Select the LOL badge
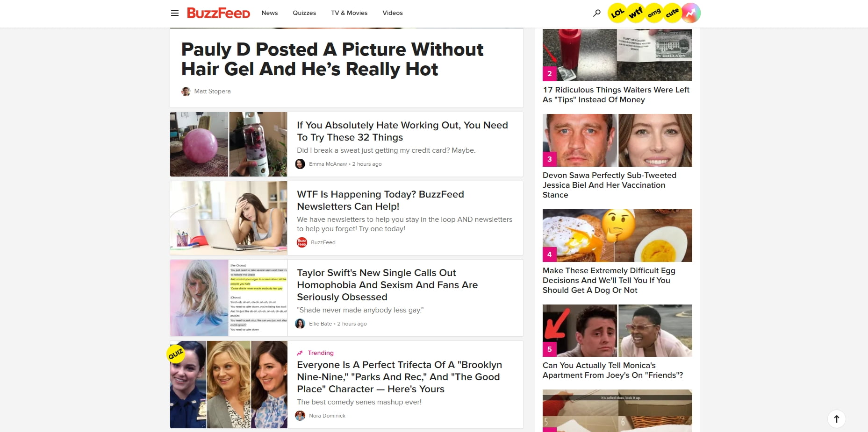The image size is (868, 432). [x=617, y=13]
